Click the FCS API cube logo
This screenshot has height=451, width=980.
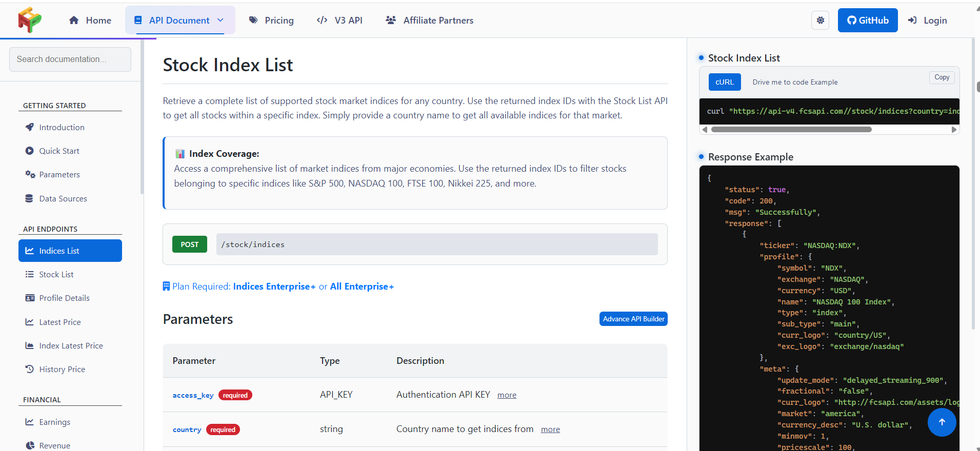(x=30, y=20)
